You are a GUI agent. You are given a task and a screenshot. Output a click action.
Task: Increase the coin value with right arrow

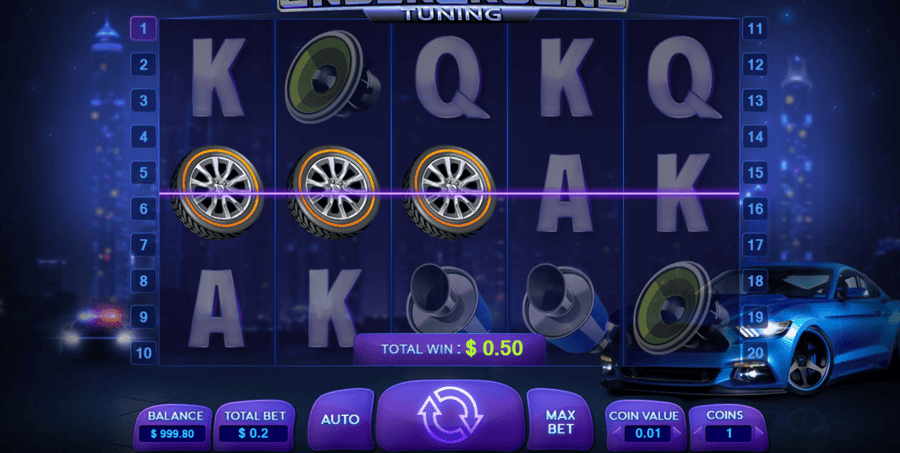coord(676,433)
